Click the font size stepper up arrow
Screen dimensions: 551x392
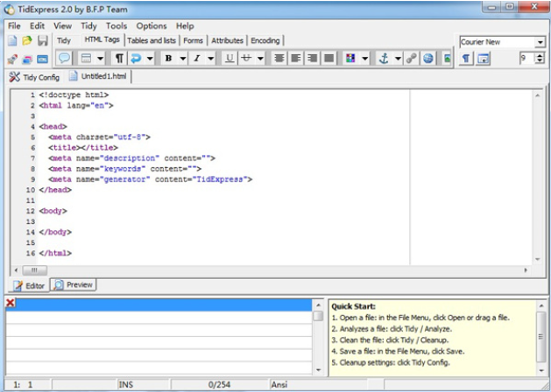pyautogui.click(x=540, y=55)
